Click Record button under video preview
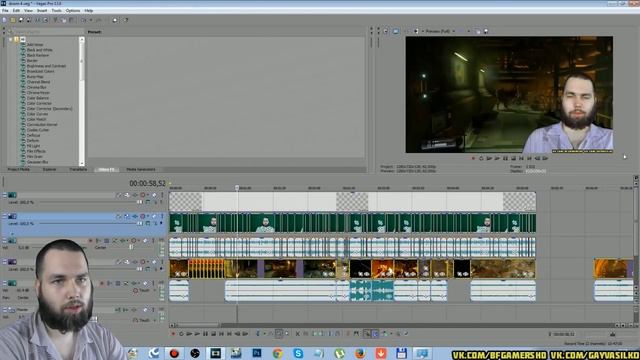The height and width of the screenshot is (360, 640). (x=473, y=158)
